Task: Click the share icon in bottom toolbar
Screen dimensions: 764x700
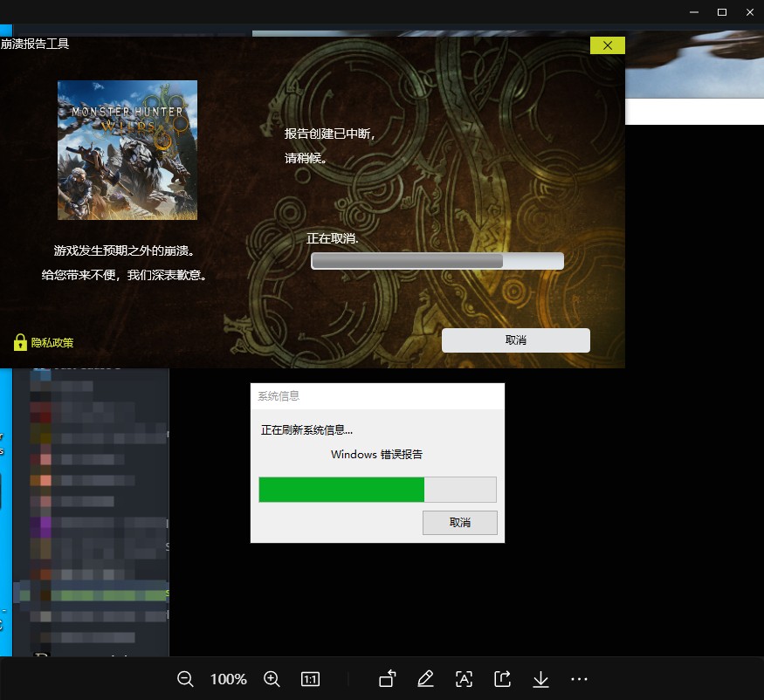Action: point(502,679)
